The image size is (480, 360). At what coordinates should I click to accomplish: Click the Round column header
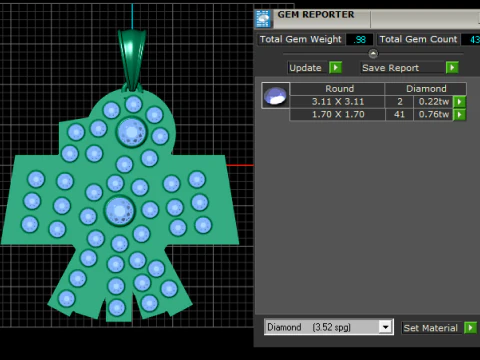(337, 89)
